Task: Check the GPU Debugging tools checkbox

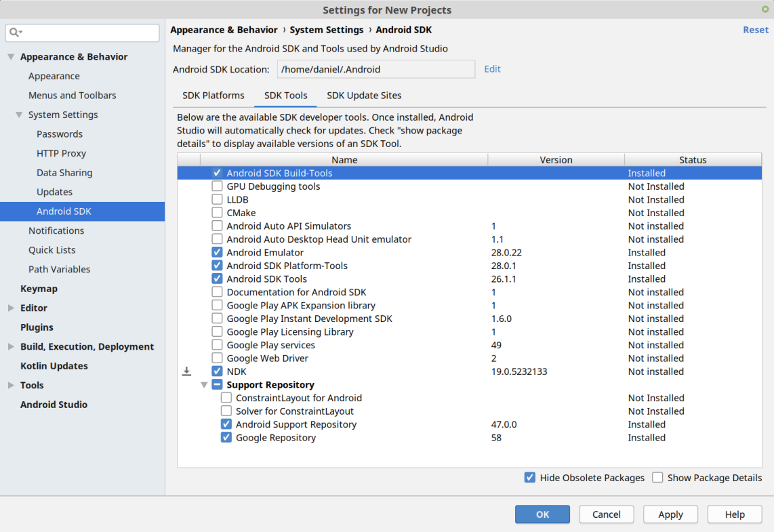Action: coord(217,186)
